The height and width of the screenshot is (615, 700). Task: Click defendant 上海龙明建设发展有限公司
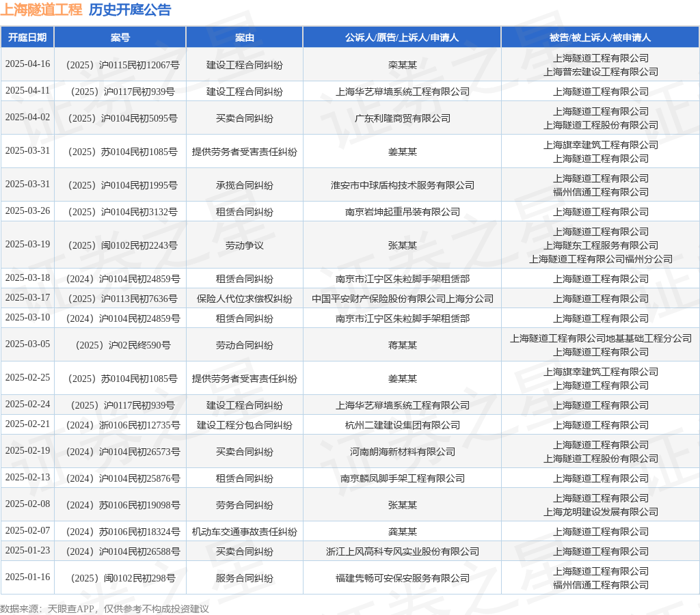coord(600,512)
